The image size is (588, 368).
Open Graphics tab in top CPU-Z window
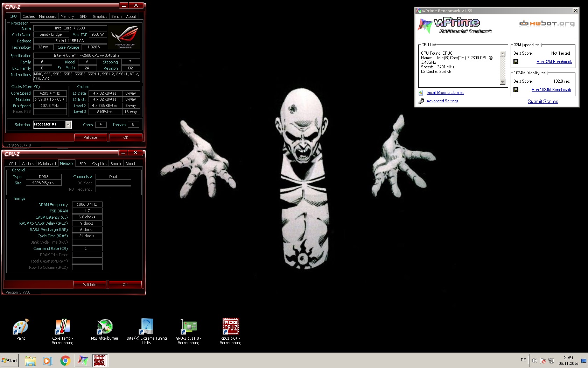click(x=100, y=16)
